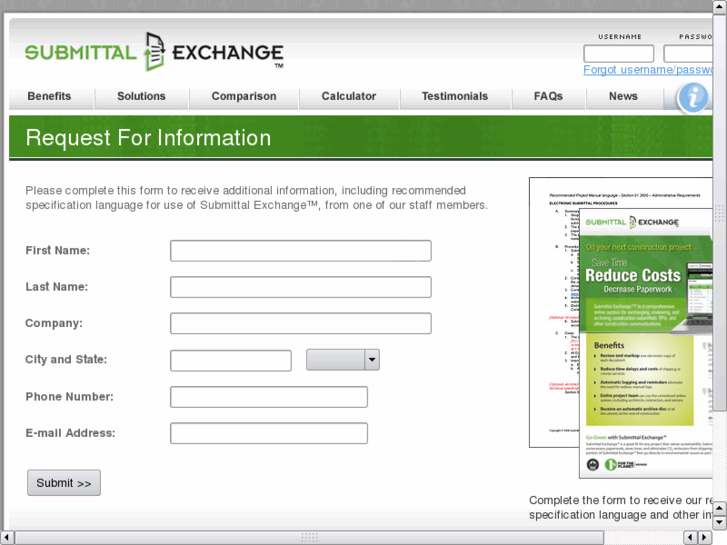This screenshot has height=545, width=727.
Task: Click the 'First Name:' label
Action: pos(57,250)
